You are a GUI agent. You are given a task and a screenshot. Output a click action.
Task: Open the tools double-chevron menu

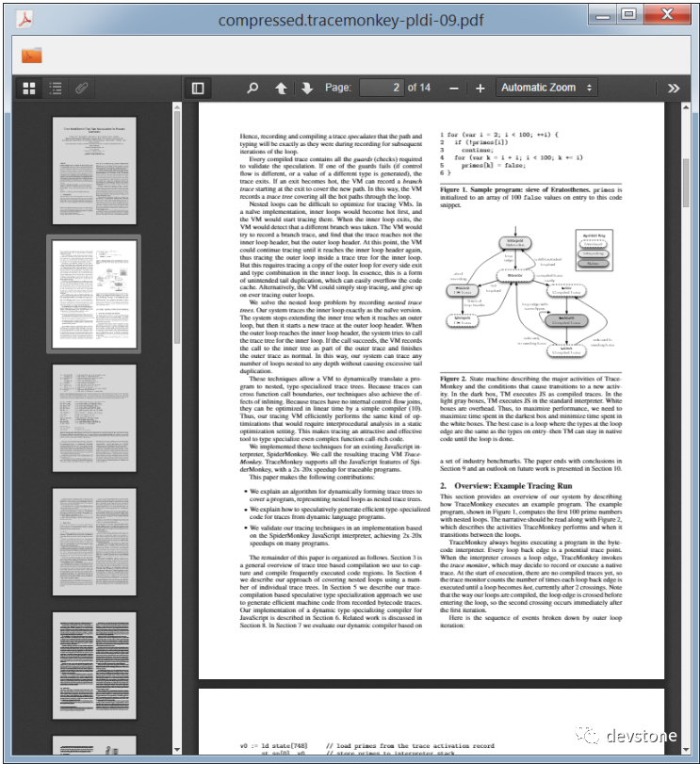pos(674,89)
